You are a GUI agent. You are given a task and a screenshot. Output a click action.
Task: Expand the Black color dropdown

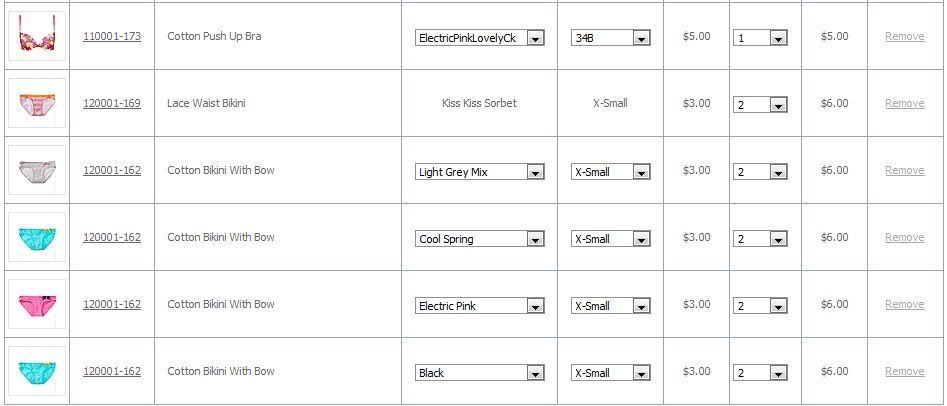pyautogui.click(x=480, y=373)
